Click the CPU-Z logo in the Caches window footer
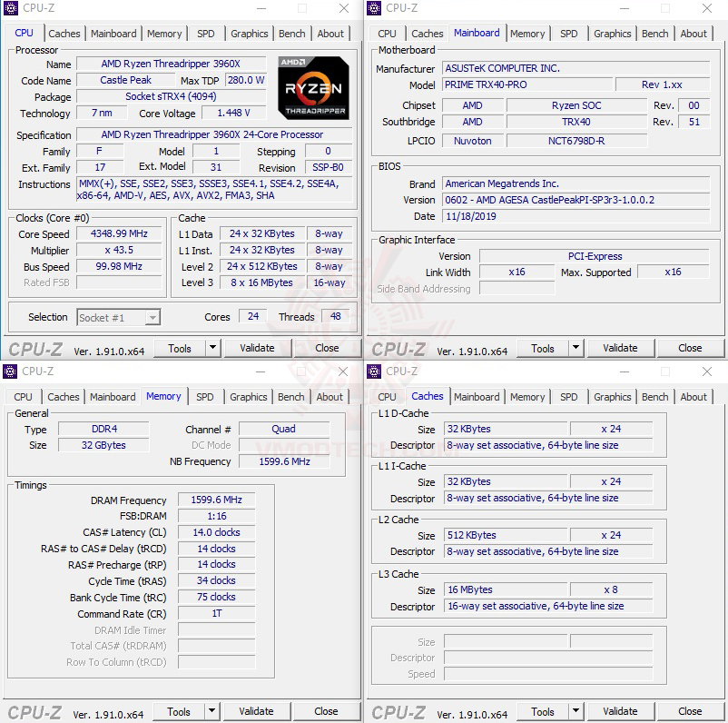The image size is (728, 723). [x=399, y=711]
